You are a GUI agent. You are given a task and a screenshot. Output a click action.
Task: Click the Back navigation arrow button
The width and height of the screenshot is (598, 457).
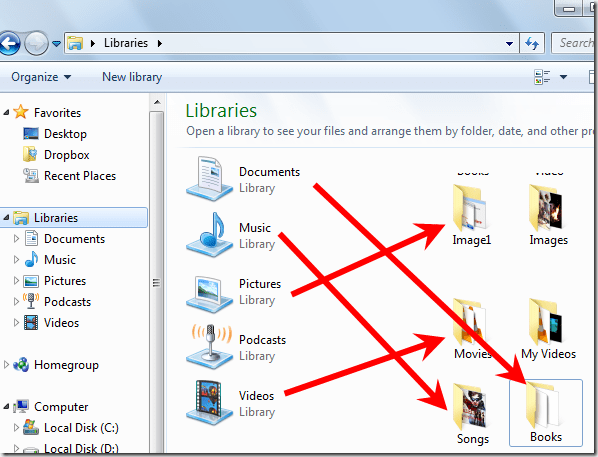(x=10, y=43)
